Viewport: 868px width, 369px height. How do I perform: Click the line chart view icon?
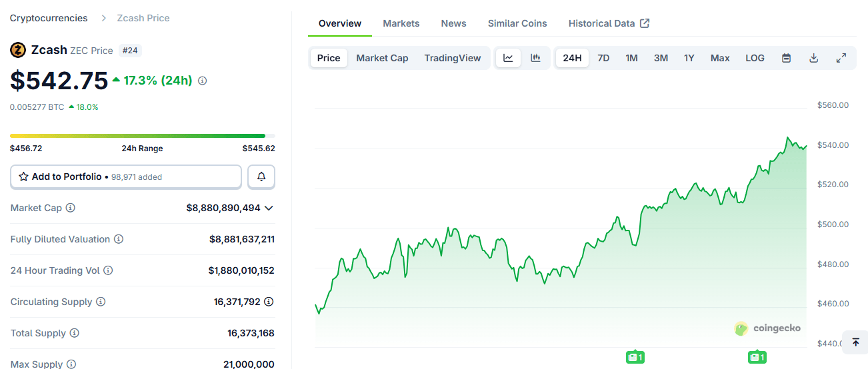[x=508, y=58]
